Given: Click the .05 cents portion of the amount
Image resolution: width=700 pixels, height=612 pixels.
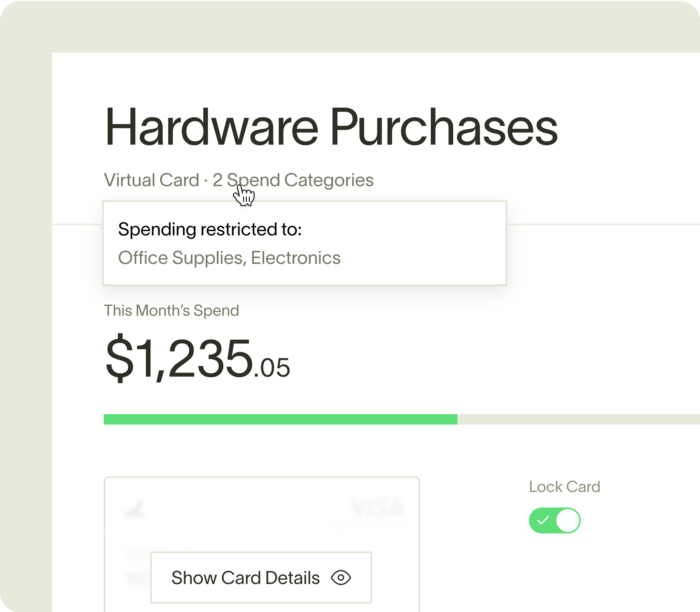Looking at the screenshot, I should coord(272,368).
